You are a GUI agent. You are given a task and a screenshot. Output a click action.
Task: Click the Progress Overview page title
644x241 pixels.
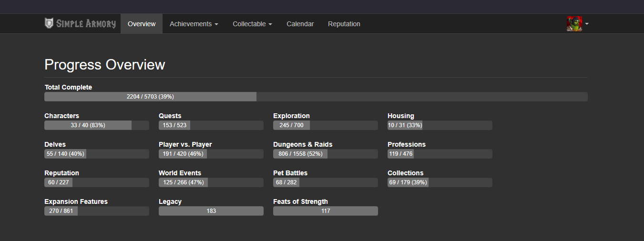(105, 65)
